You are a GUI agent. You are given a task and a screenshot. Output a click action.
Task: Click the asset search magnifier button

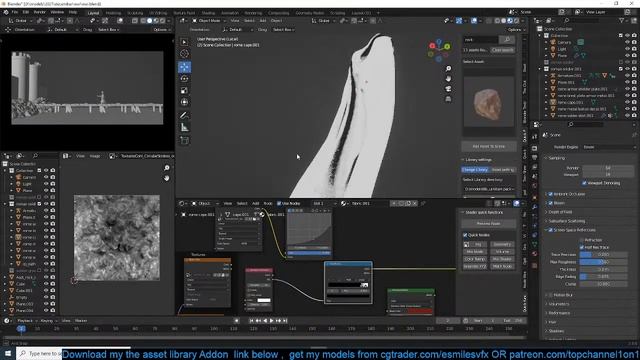point(507,40)
